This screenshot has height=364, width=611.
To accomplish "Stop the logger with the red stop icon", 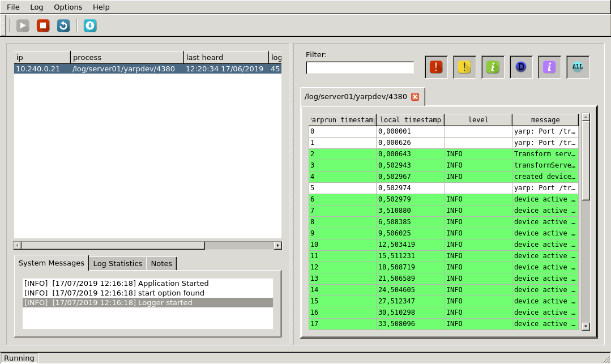I will (x=43, y=25).
